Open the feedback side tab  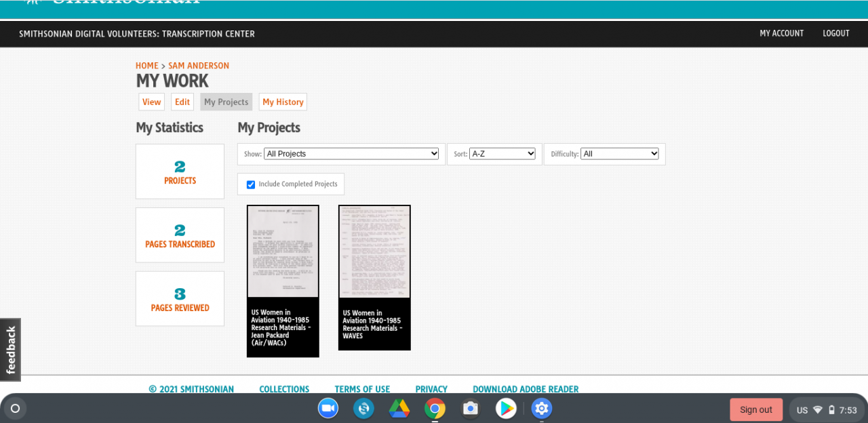click(x=10, y=350)
